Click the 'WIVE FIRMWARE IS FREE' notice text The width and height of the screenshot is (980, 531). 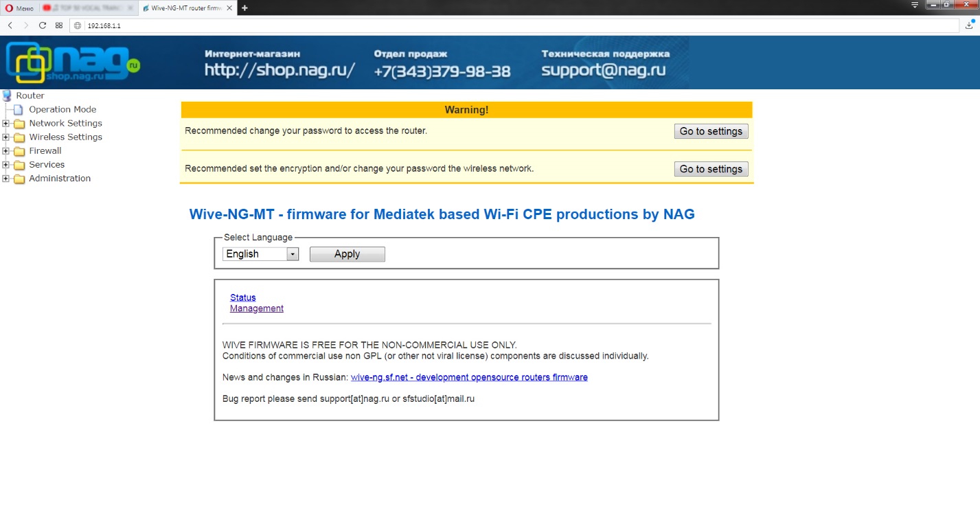point(369,345)
